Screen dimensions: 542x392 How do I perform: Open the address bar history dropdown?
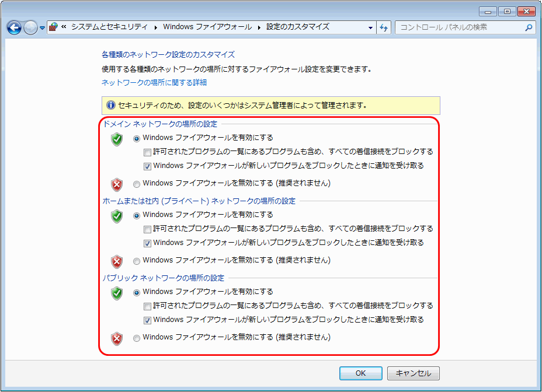point(370,27)
